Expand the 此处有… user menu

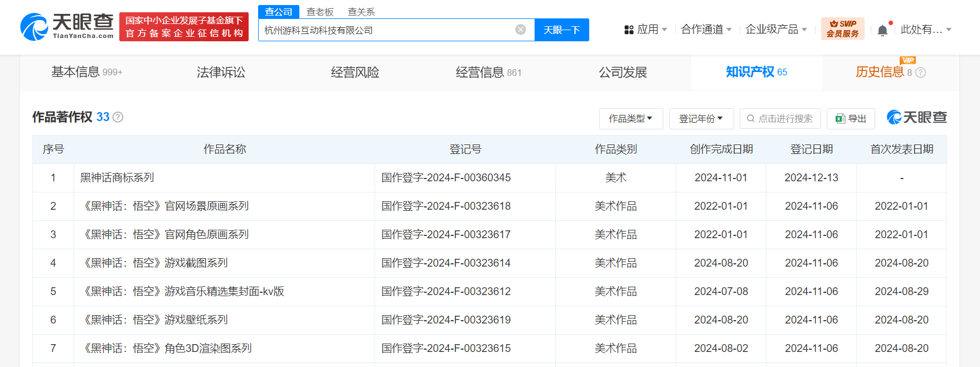926,30
